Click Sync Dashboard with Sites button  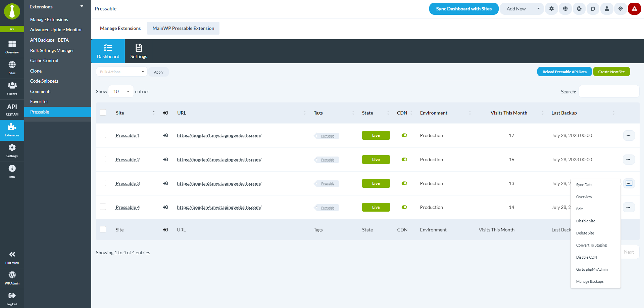click(464, 9)
